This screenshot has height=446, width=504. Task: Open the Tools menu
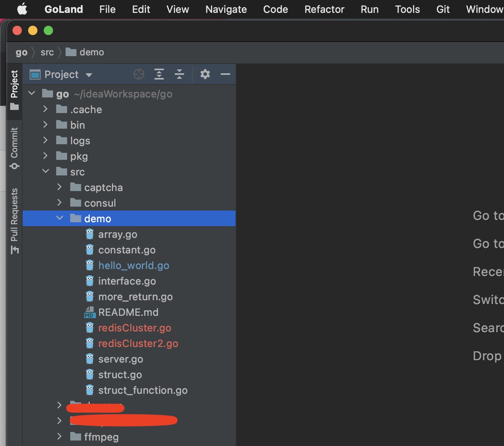407,9
